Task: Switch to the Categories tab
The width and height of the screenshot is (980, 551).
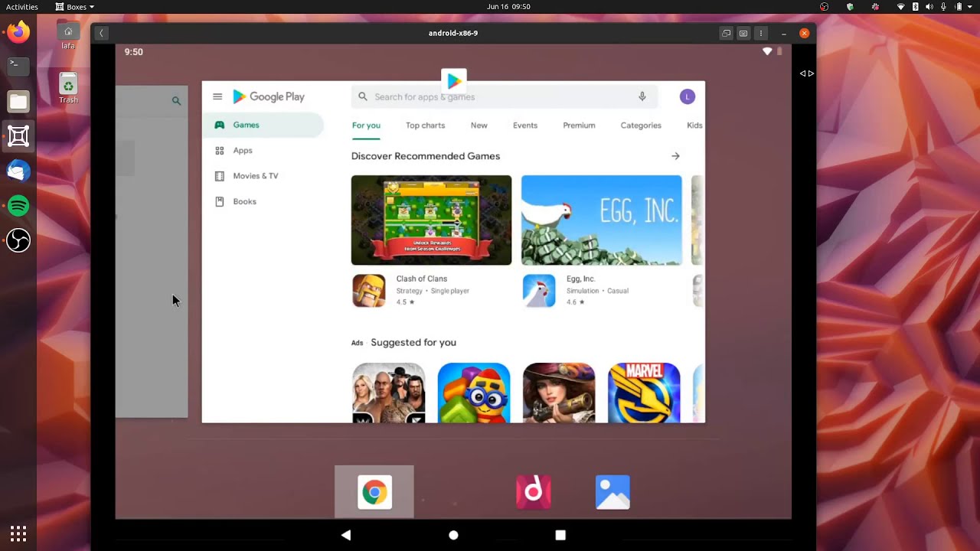Action: 641,126
